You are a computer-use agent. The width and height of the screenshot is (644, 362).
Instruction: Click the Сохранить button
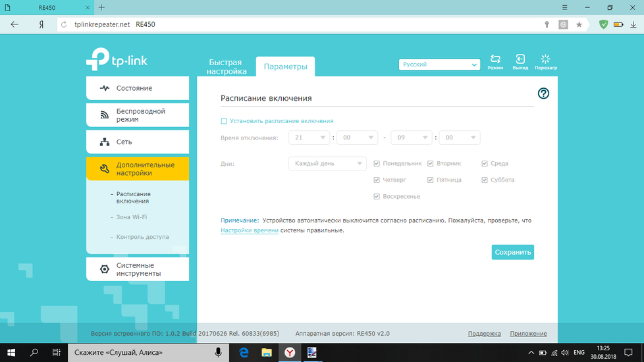pyautogui.click(x=512, y=252)
